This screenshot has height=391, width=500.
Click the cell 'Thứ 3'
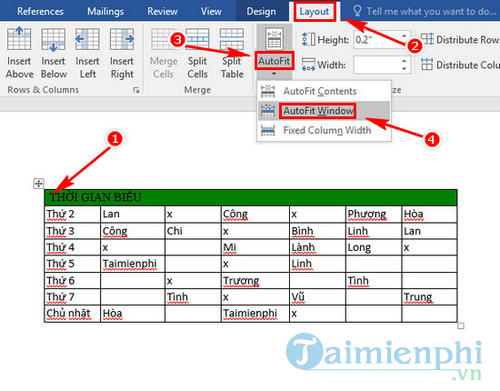coord(72,231)
